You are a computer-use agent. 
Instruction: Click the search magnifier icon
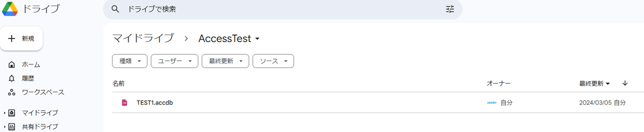tap(115, 9)
